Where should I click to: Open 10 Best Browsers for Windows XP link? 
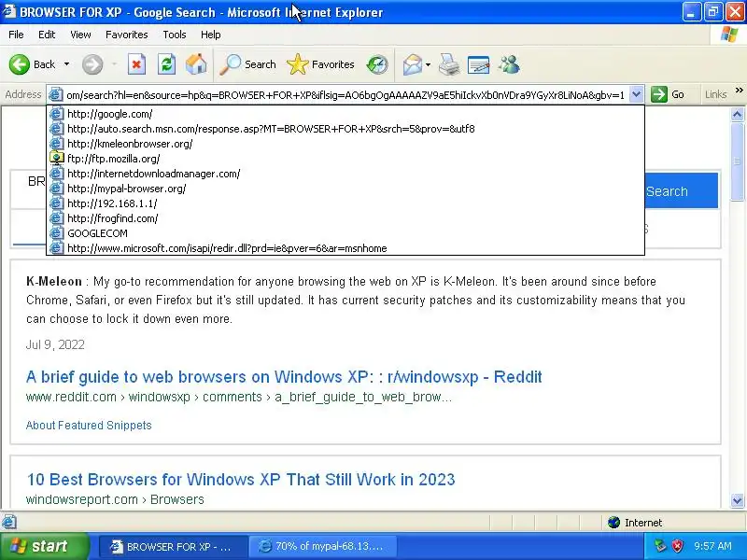(x=241, y=480)
